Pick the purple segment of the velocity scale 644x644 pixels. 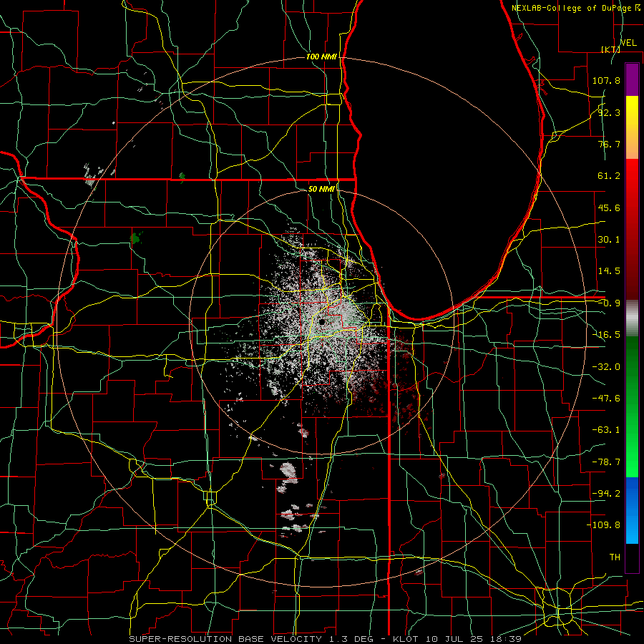click(x=632, y=79)
